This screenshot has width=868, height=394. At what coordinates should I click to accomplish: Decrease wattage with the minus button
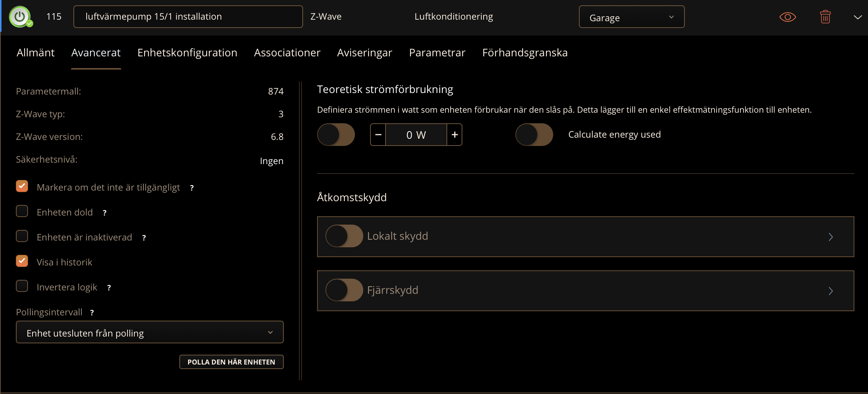click(x=378, y=135)
